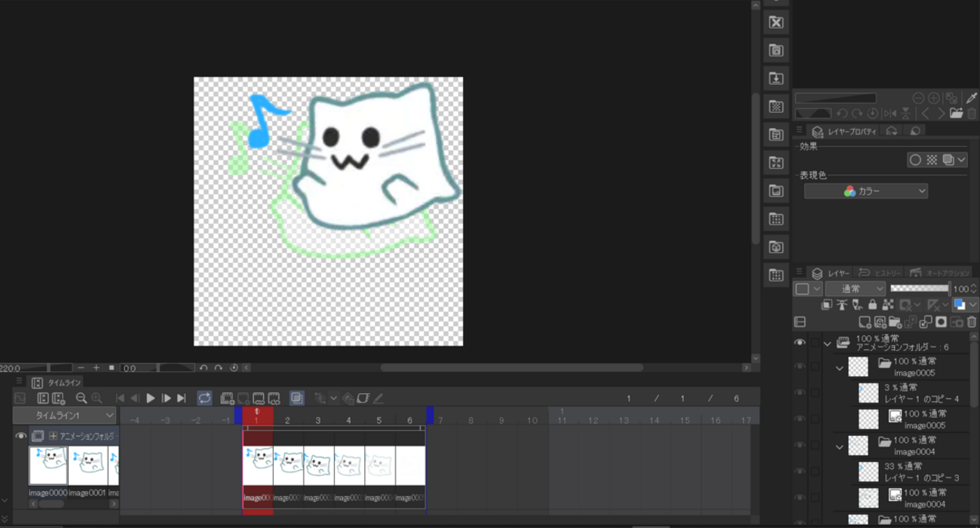Adjust the layer opacity slider
This screenshot has height=528, width=980.
click(x=920, y=288)
